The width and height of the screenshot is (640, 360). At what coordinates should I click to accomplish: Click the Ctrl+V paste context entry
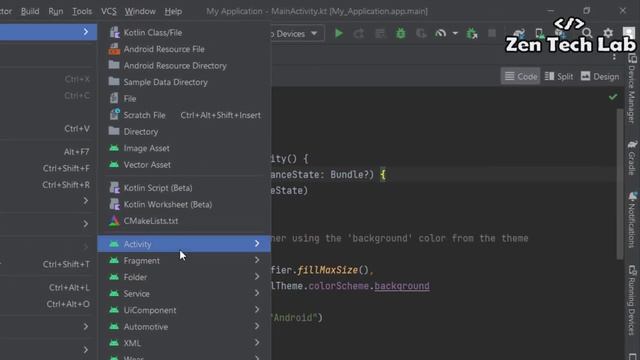[48, 129]
